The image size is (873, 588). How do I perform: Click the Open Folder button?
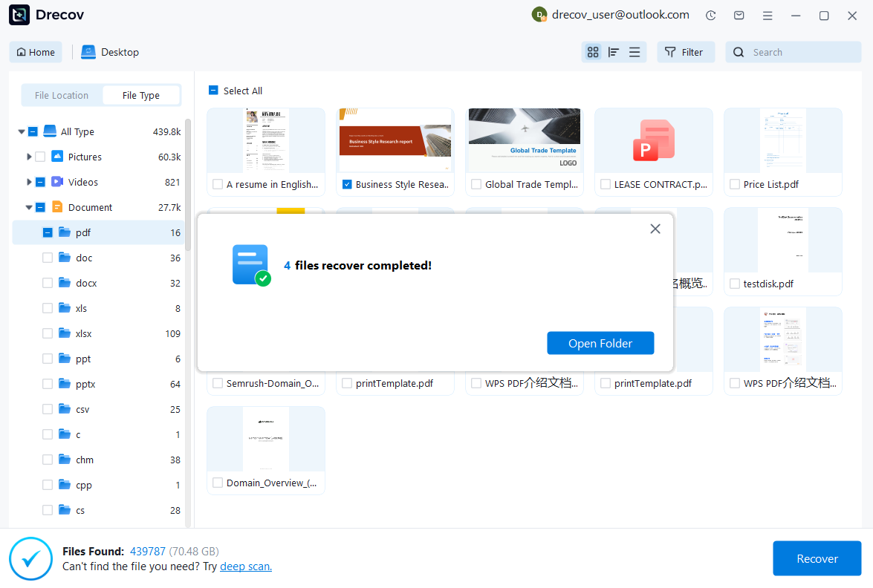pyautogui.click(x=600, y=343)
